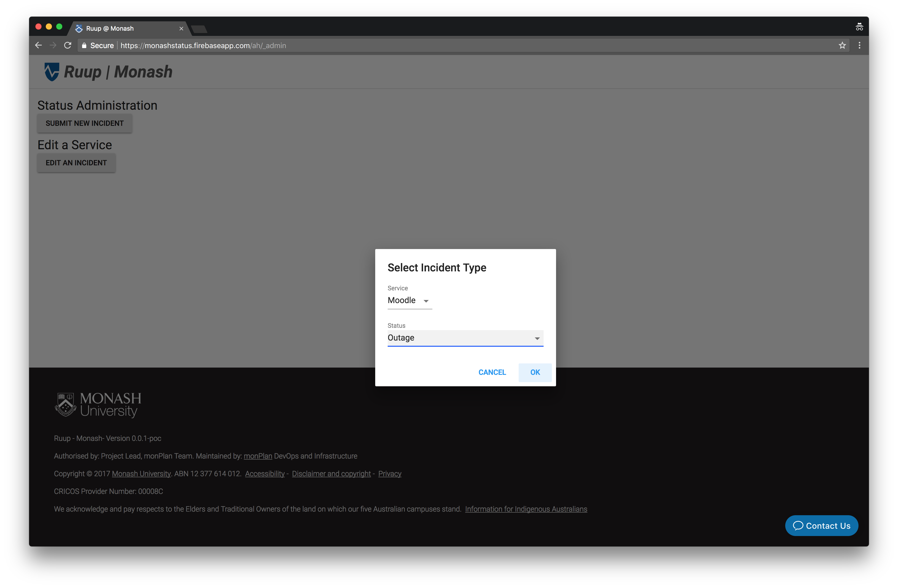Click the browser back arrow
The width and height of the screenshot is (898, 588).
(38, 45)
